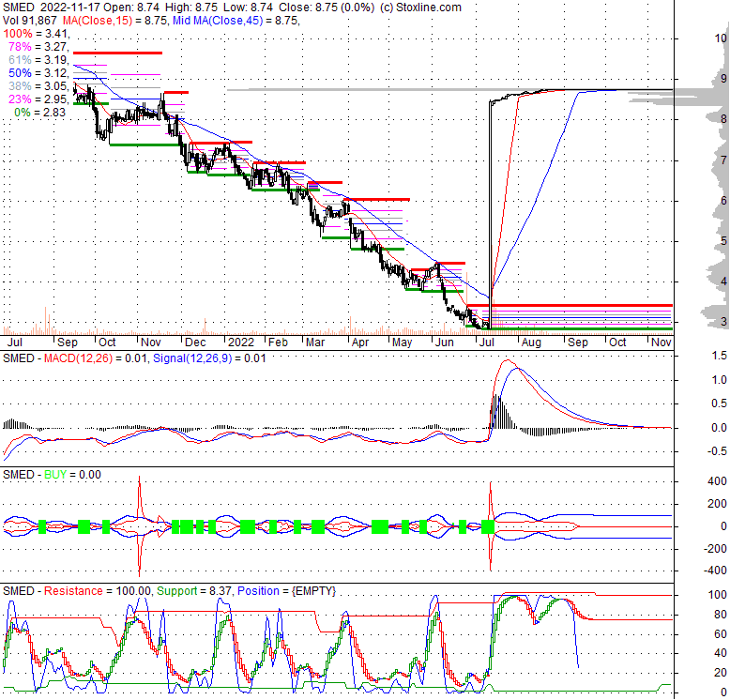The width and height of the screenshot is (730, 700).
Task: Click oscillator axis label '80'
Action: click(x=721, y=615)
